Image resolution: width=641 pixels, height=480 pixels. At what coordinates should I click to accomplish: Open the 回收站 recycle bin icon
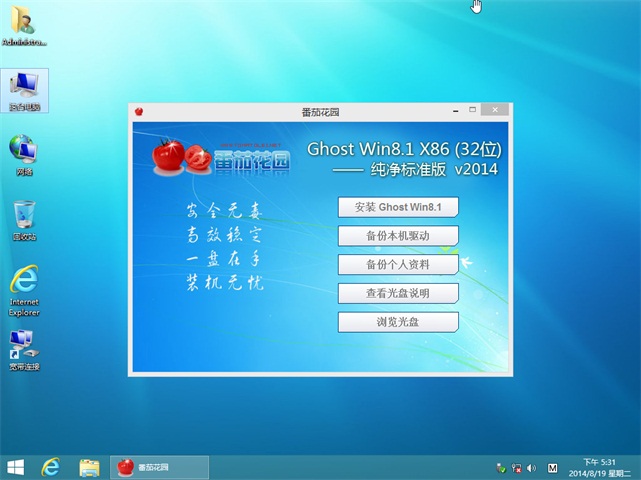coord(24,219)
